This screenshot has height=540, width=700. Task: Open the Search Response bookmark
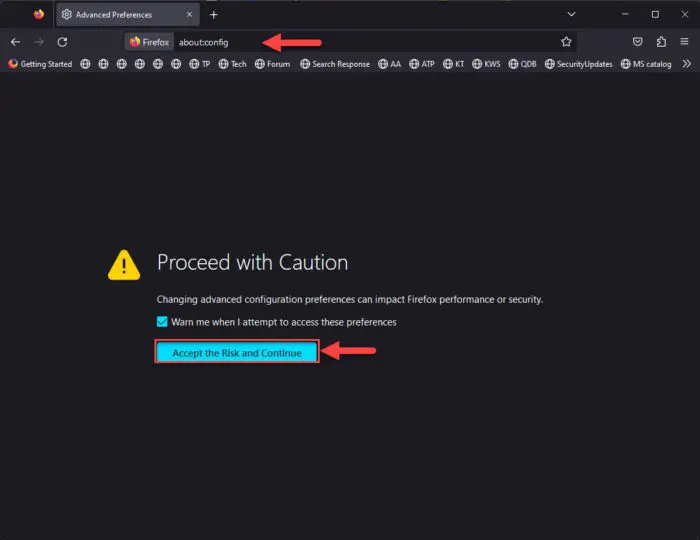[335, 64]
